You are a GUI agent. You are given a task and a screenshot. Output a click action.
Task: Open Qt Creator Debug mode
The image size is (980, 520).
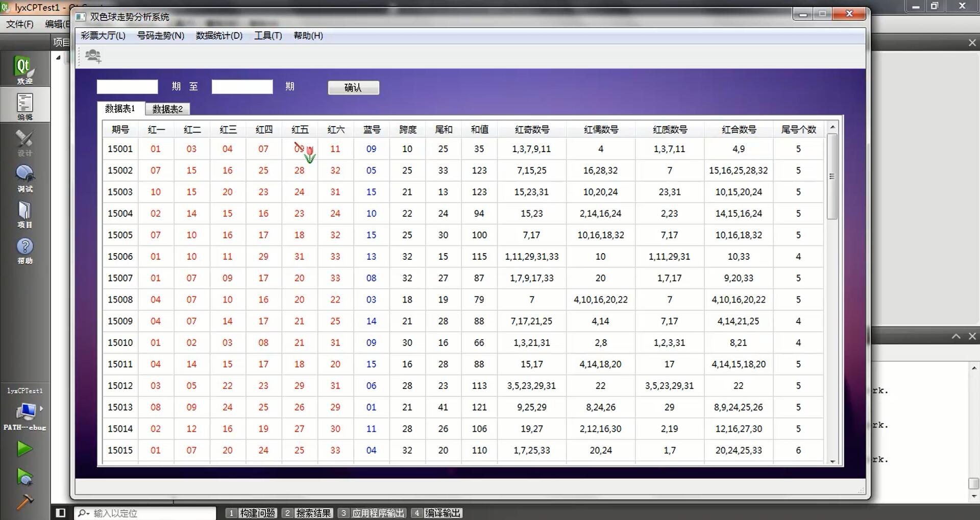click(x=24, y=178)
